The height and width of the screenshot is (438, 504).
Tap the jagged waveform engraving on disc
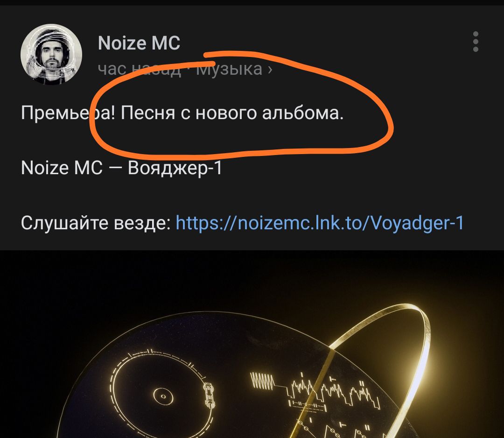[334, 392]
